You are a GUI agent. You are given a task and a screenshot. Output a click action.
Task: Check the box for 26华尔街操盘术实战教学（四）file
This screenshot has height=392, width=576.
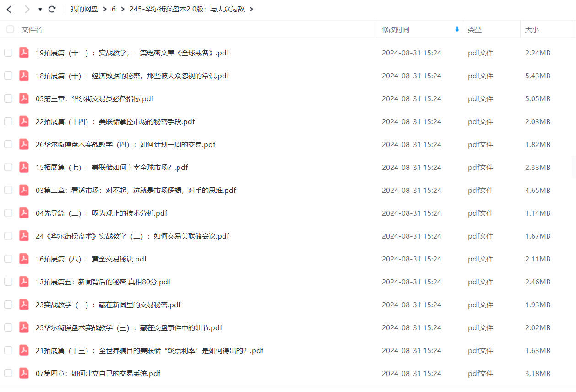pos(8,144)
